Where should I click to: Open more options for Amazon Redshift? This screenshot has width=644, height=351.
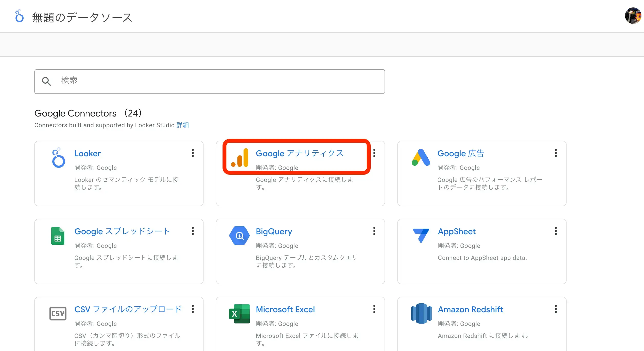[556, 309]
